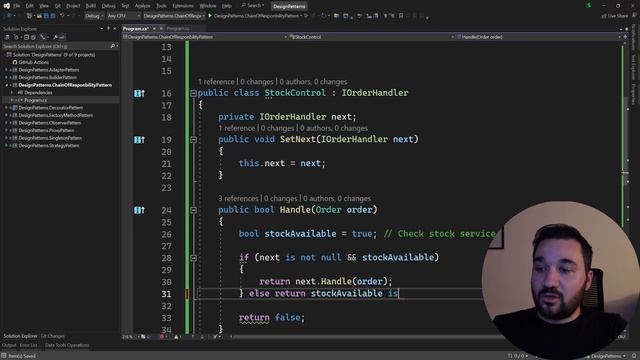Collapse the if block outlining on line 28

[x=193, y=258]
